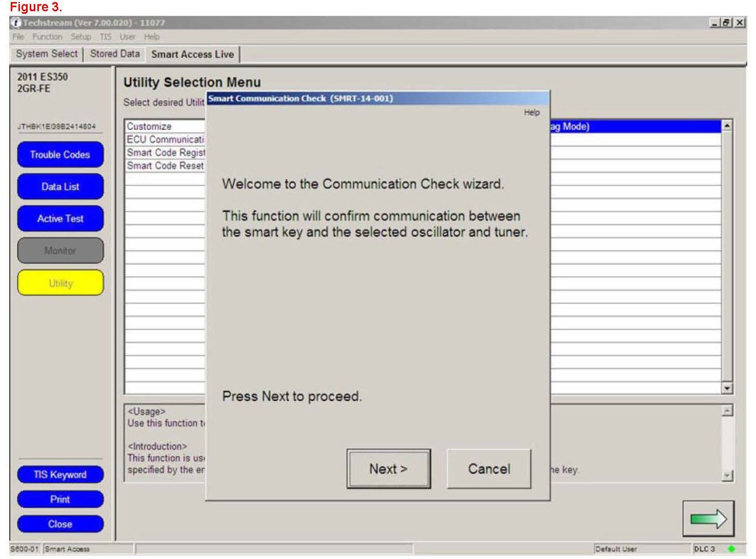This screenshot has height=559, width=756.
Task: Open the Trouble Codes screen
Action: click(x=60, y=155)
